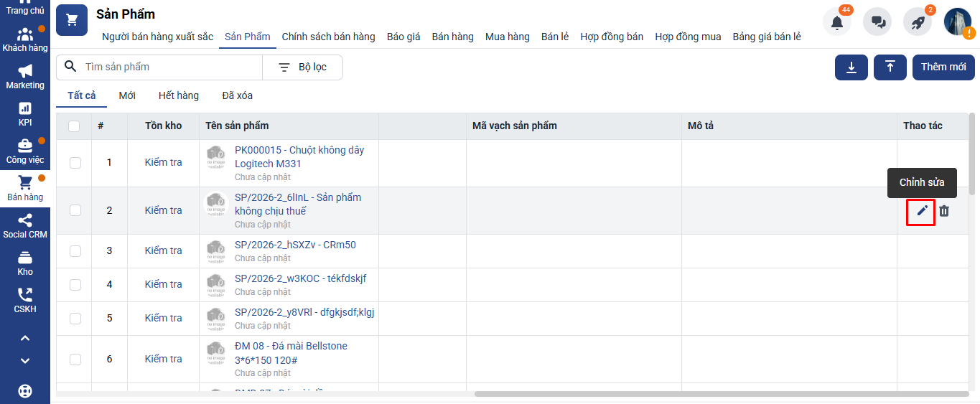The image size is (980, 404).
Task: Click the Tìm sản phẩm search field
Action: coord(169,67)
